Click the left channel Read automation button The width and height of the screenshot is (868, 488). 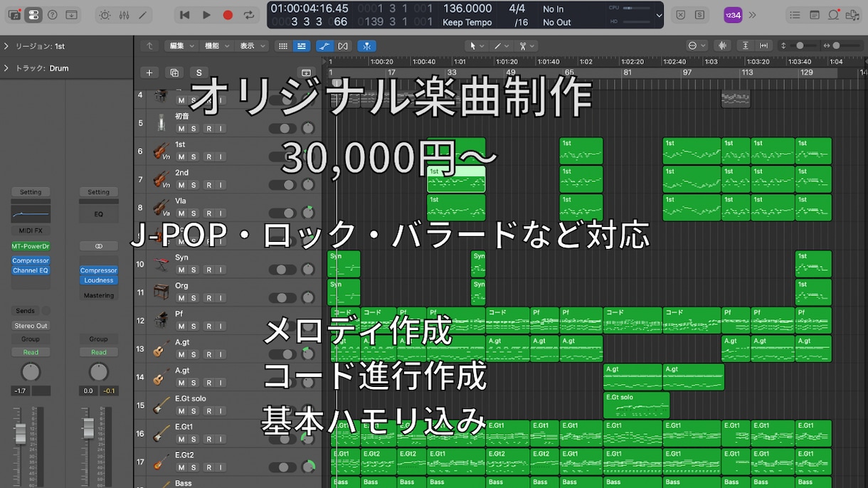(x=31, y=352)
